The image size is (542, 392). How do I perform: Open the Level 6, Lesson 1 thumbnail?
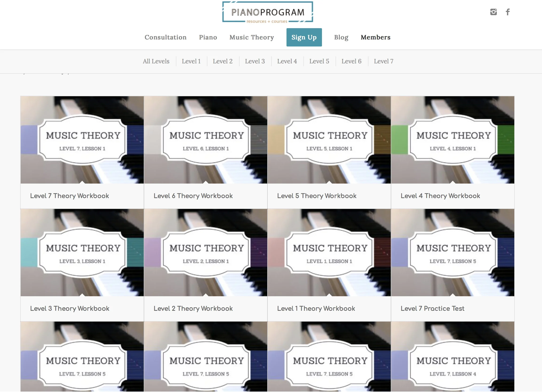(205, 140)
